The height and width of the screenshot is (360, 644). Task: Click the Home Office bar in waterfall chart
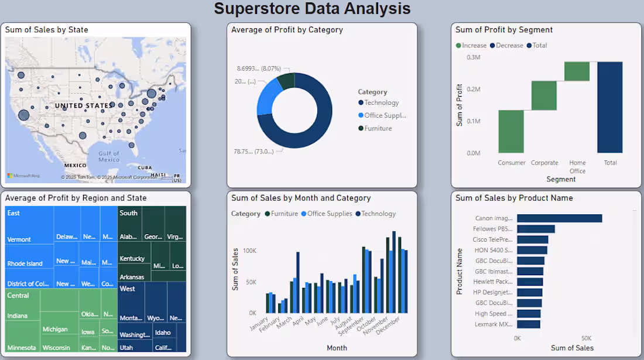click(x=577, y=71)
